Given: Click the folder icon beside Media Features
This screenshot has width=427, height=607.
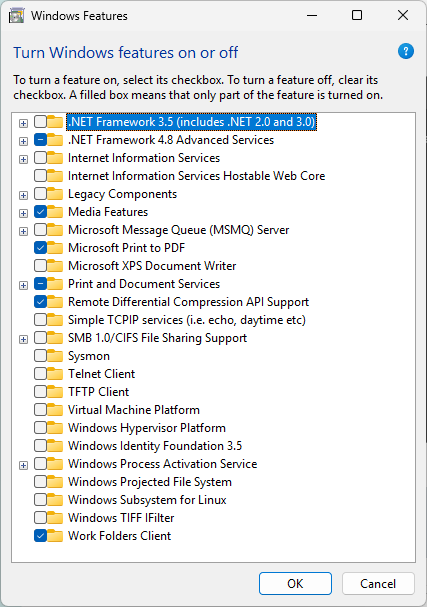Looking at the screenshot, I should [x=55, y=212].
